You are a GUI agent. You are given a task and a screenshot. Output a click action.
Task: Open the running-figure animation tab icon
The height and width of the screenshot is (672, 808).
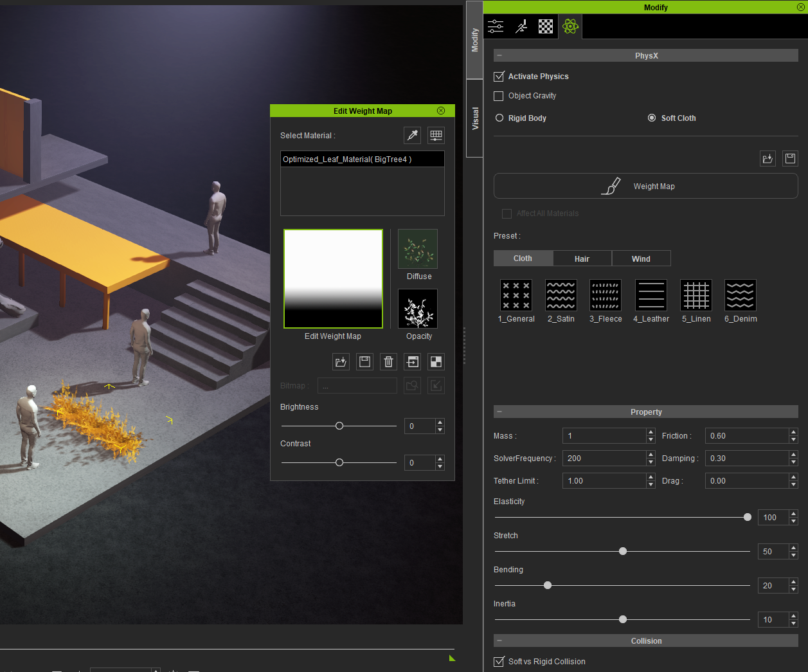(x=521, y=26)
